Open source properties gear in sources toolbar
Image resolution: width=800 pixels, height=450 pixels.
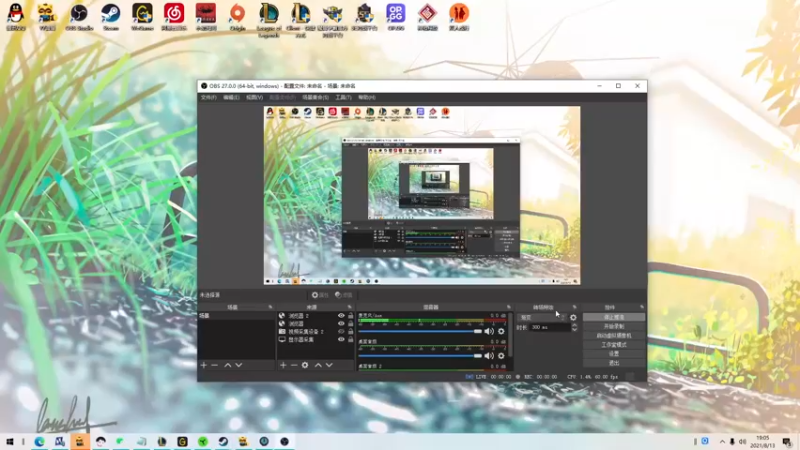click(305, 365)
